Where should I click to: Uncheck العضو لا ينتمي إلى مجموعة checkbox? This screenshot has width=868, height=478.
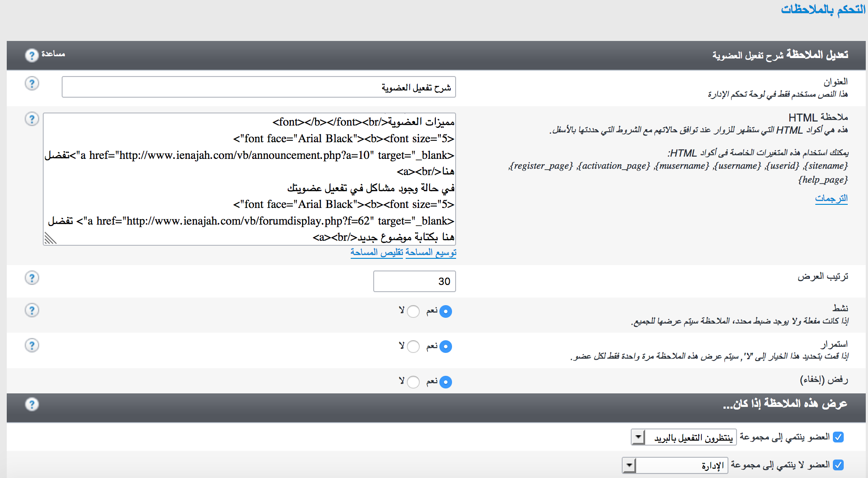point(838,465)
